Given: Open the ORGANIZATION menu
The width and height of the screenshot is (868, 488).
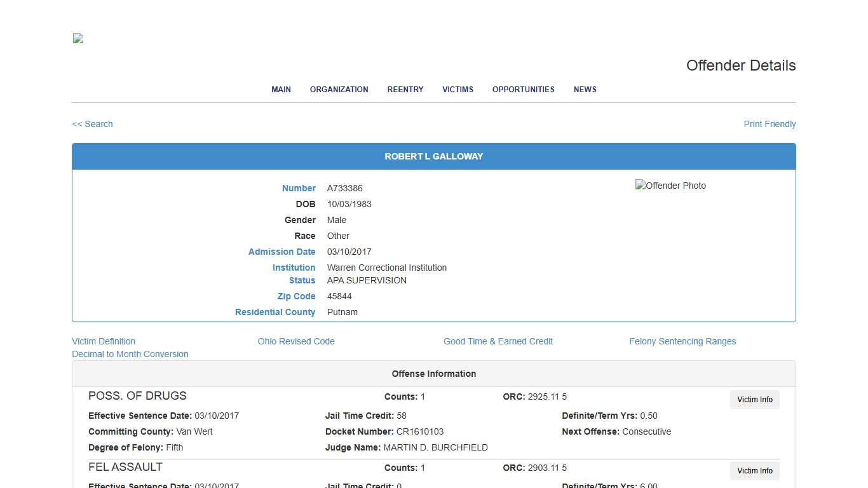Looking at the screenshot, I should pyautogui.click(x=339, y=89).
